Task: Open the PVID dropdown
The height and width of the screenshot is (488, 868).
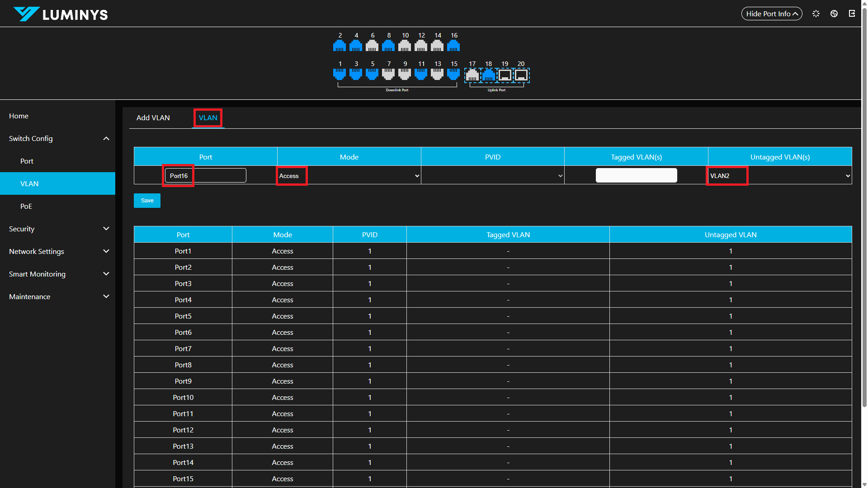Action: tap(492, 176)
